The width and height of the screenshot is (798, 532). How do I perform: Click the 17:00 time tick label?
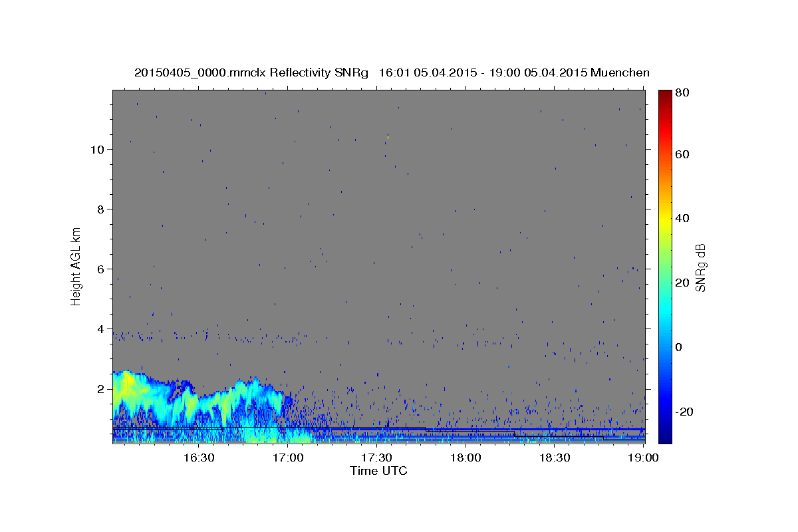pos(288,458)
